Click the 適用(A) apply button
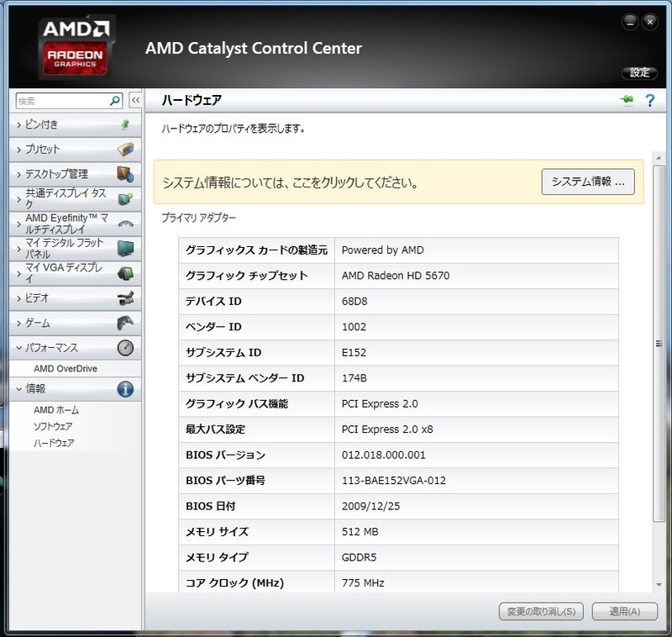The image size is (672, 637). 624,611
